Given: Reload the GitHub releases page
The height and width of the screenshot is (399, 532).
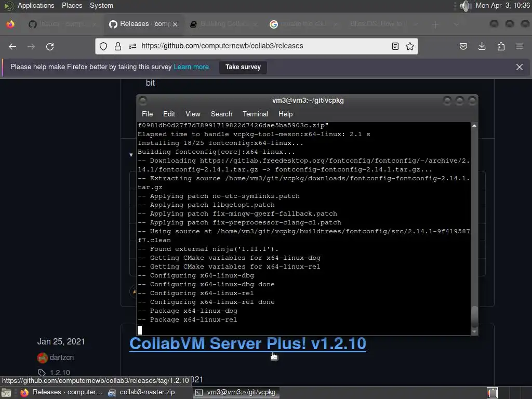Looking at the screenshot, I should click(50, 46).
